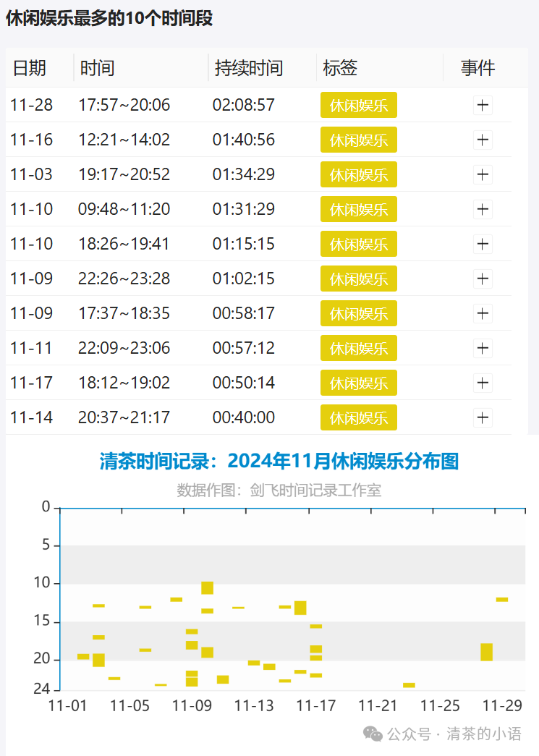Select the 11-28 date cell
Image resolution: width=539 pixels, height=756 pixels.
(x=31, y=105)
